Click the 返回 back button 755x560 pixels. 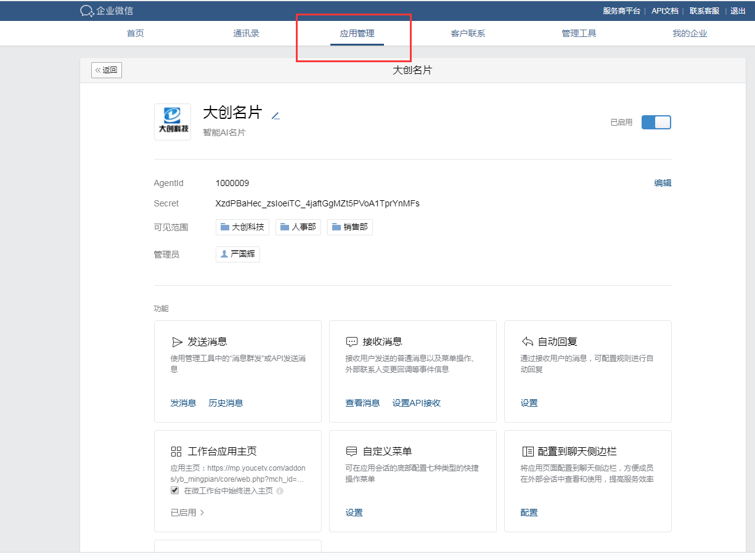(107, 70)
